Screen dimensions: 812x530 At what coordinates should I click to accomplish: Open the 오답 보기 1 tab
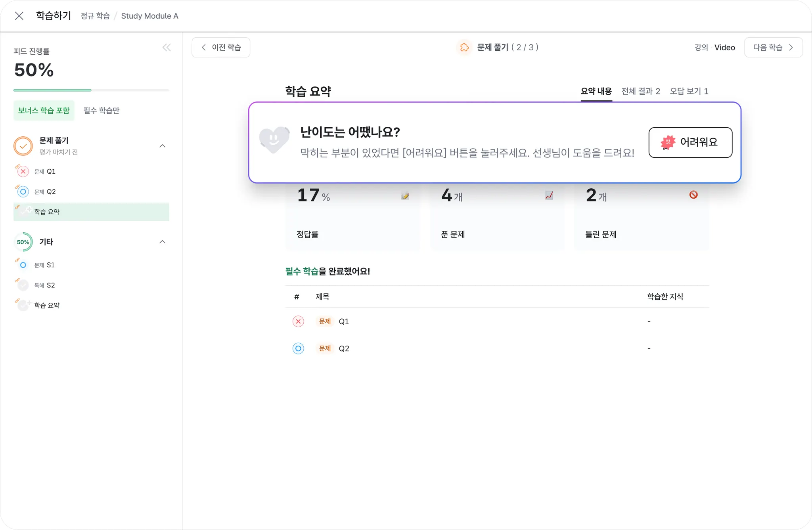(689, 91)
